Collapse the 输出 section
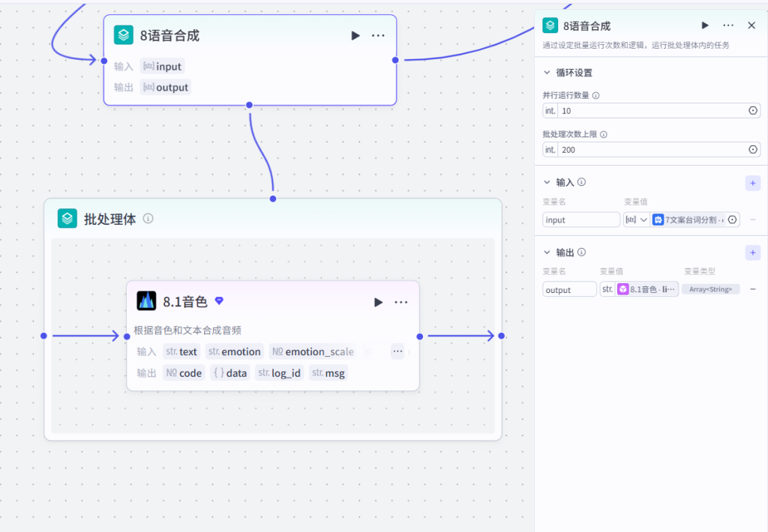 pos(547,252)
